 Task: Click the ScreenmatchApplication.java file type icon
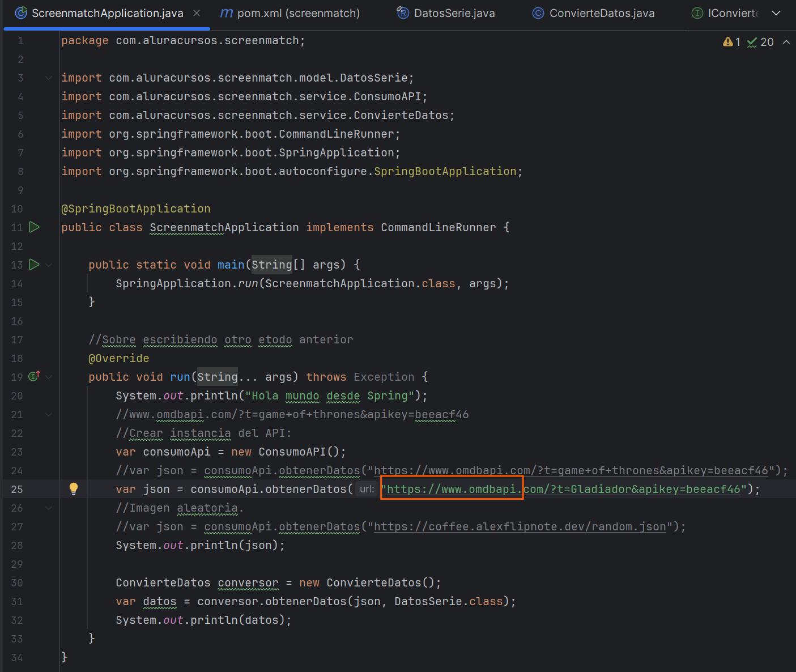coord(21,13)
